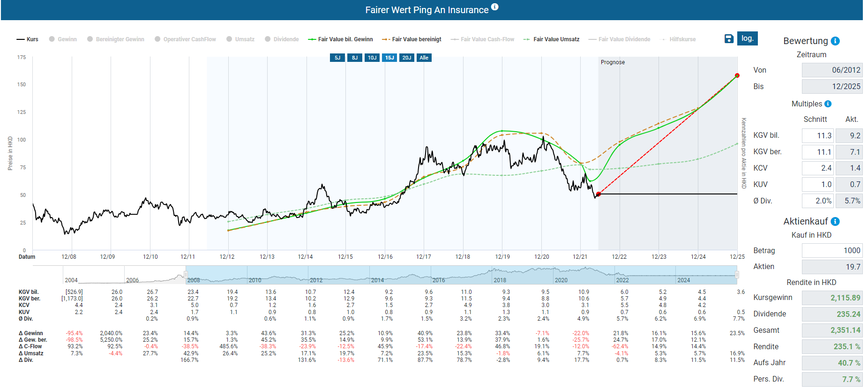This screenshot has width=868, height=390.
Task: Click the left handle of range navigator
Action: click(x=186, y=275)
